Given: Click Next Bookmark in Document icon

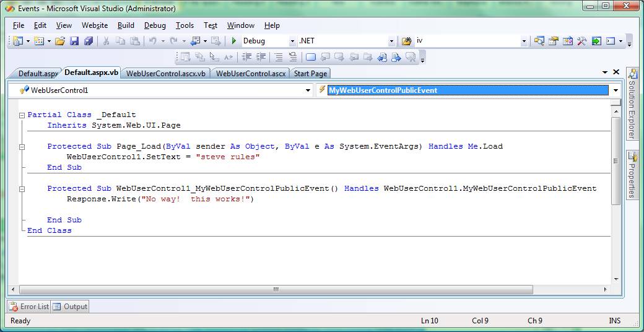Looking at the screenshot, I should coord(396,57).
